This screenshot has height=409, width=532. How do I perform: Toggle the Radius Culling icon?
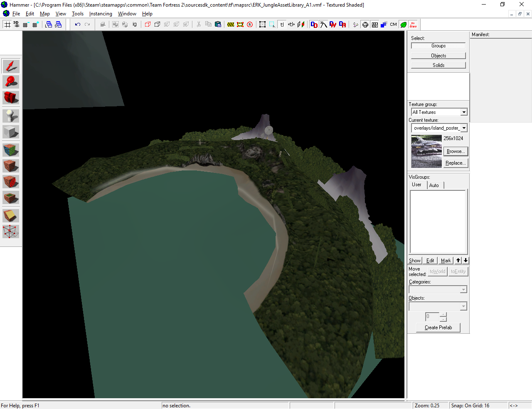coord(250,25)
